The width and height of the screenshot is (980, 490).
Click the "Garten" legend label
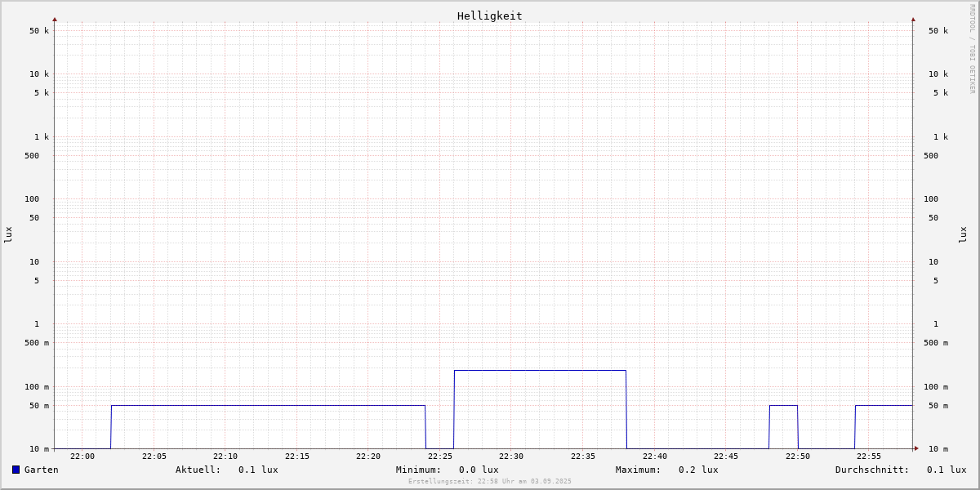pos(42,470)
